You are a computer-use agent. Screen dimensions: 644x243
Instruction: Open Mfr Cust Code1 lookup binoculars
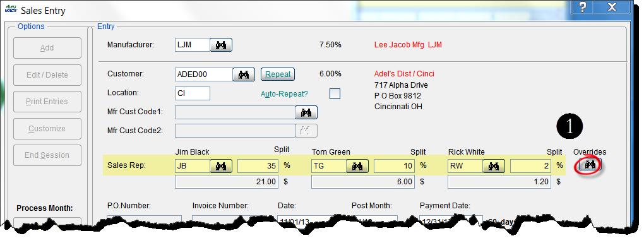(306, 112)
